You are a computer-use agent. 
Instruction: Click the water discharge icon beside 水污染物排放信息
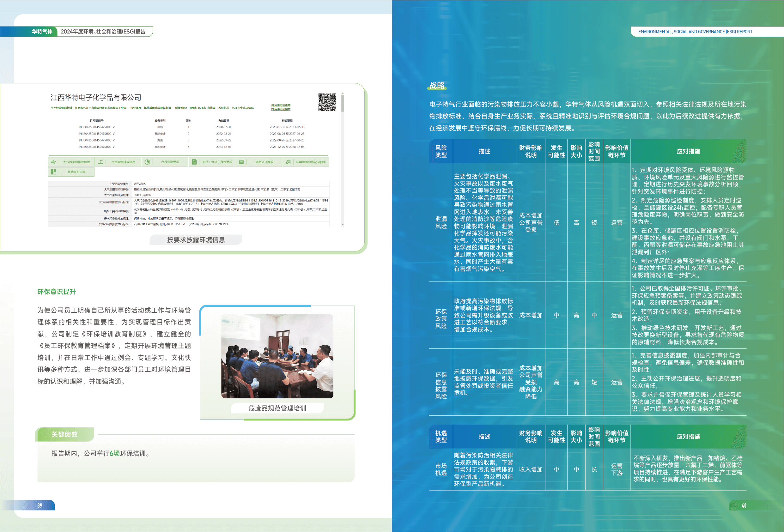coord(100,162)
